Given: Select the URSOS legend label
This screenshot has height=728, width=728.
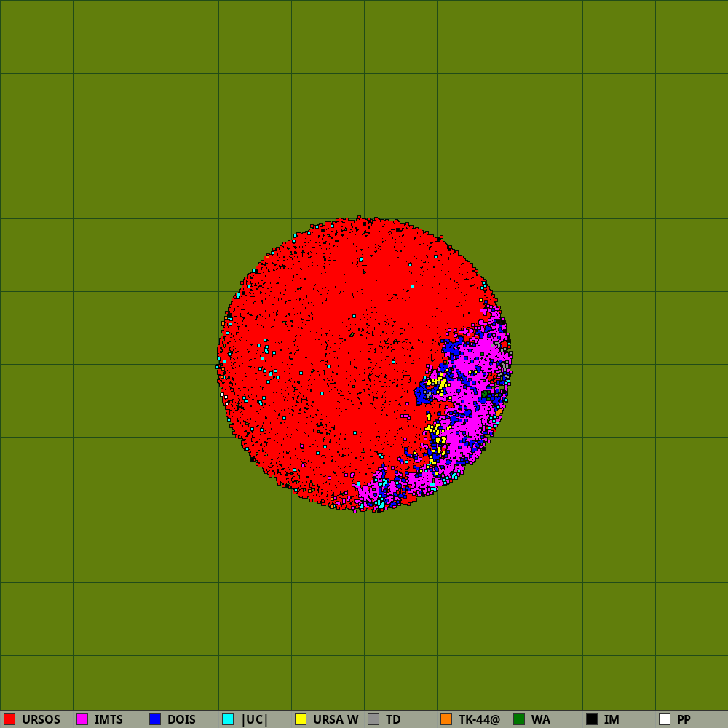Looking at the screenshot, I should point(41,720).
